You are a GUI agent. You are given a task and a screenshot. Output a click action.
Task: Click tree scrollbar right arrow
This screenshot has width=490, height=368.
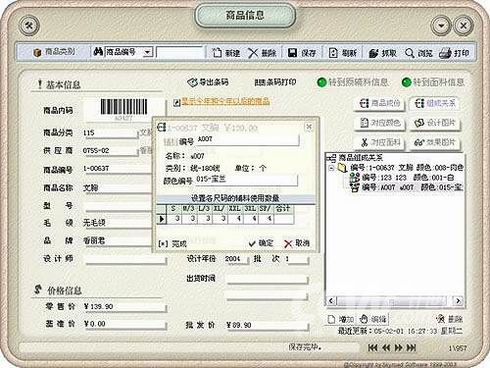(x=459, y=301)
